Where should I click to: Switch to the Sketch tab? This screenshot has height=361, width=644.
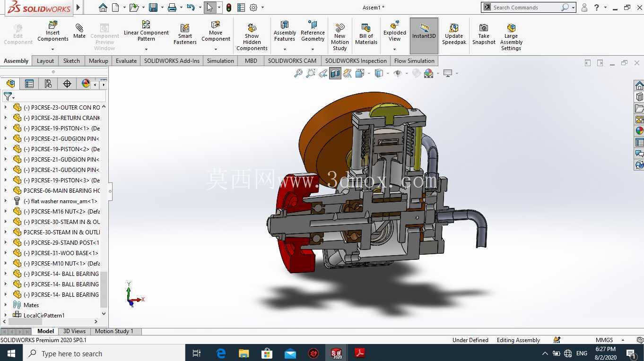(71, 60)
